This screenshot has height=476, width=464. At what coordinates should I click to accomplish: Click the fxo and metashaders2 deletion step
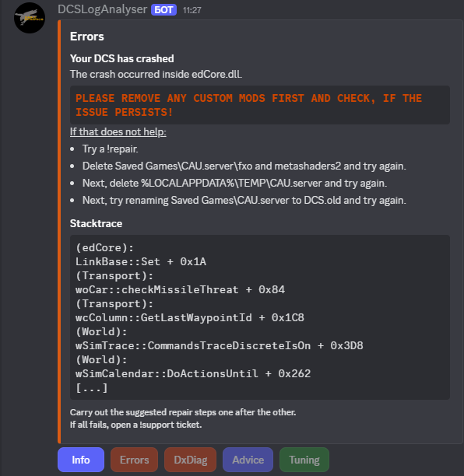pyautogui.click(x=244, y=166)
